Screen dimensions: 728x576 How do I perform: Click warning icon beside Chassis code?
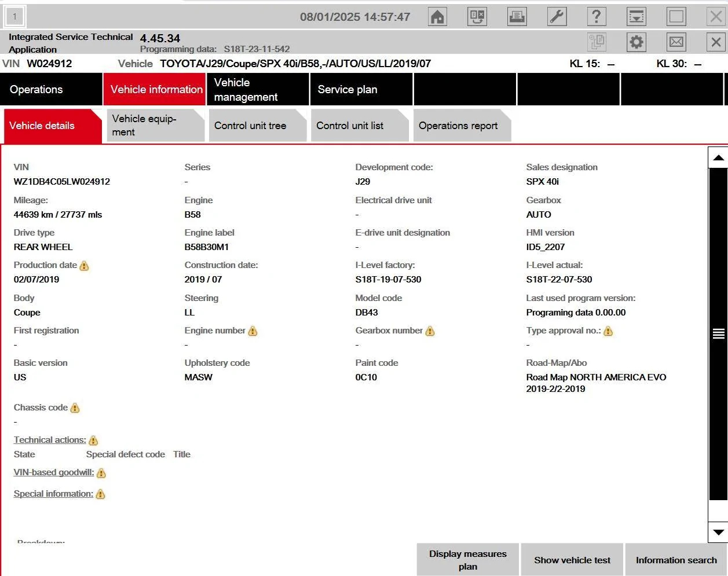coord(75,408)
